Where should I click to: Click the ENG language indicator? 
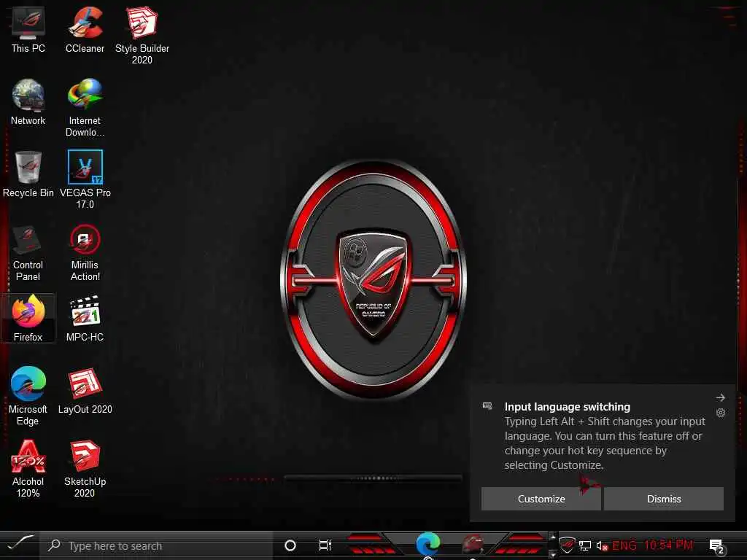coord(624,545)
